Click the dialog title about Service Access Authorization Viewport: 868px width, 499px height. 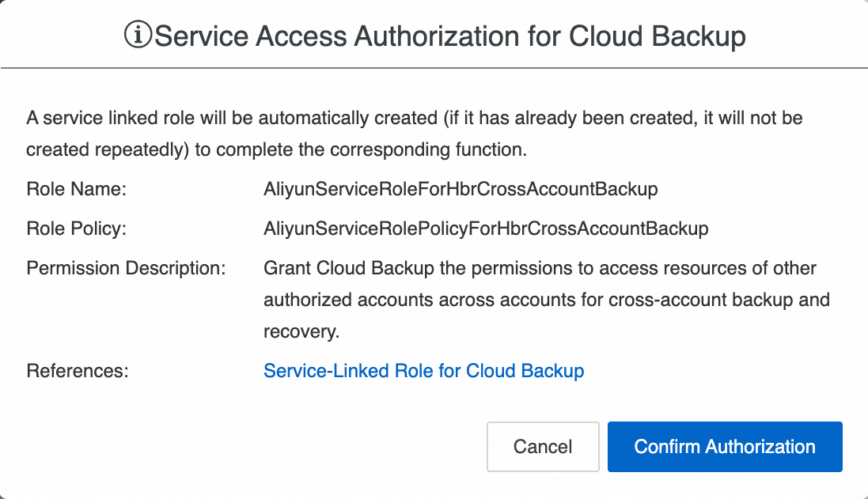449,36
